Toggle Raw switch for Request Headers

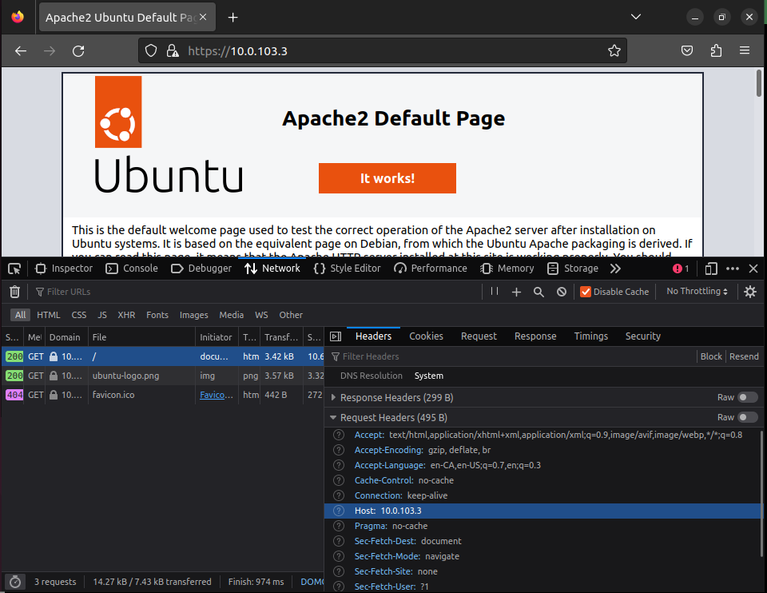(747, 417)
